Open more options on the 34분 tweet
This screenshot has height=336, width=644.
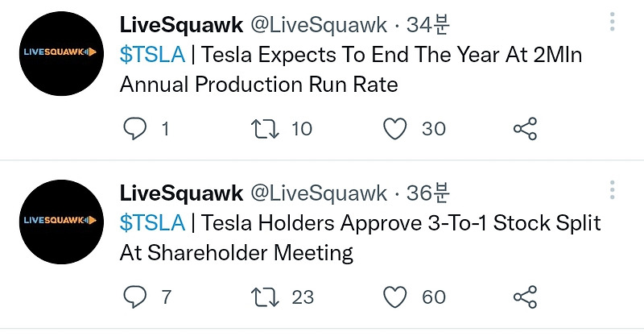(612, 22)
